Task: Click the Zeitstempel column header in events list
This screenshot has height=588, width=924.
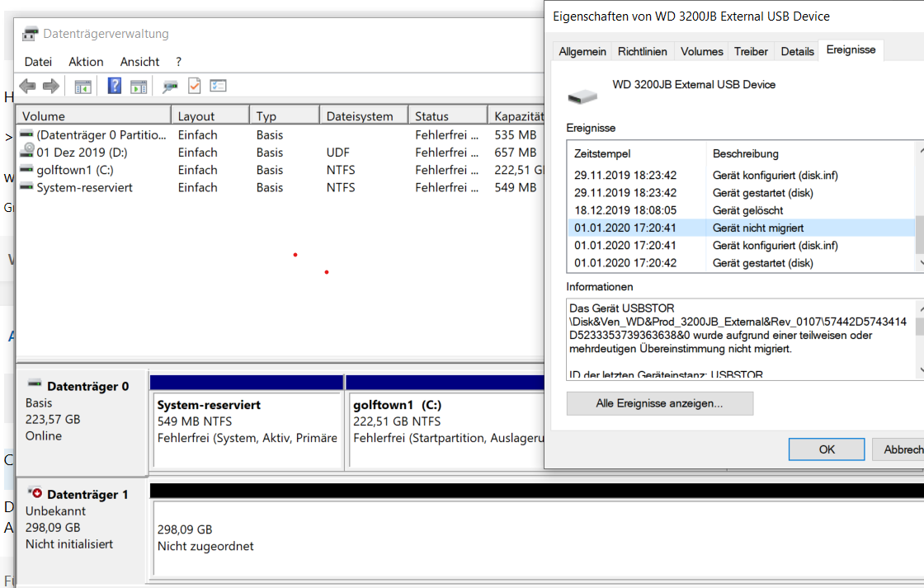Action: [636, 153]
